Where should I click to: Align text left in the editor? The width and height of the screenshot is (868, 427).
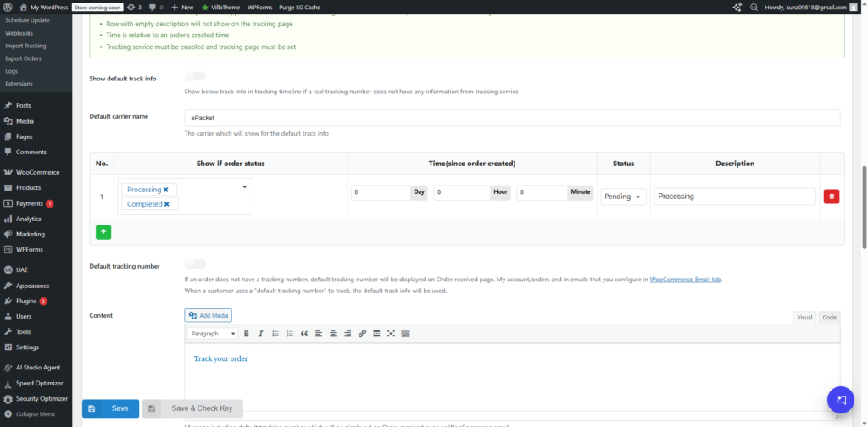(x=319, y=334)
